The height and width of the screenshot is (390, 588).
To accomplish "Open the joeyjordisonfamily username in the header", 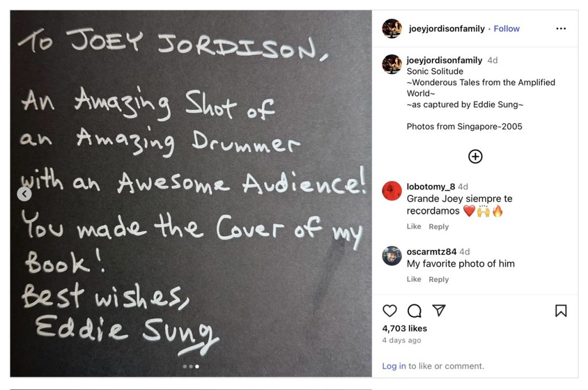I will point(447,29).
